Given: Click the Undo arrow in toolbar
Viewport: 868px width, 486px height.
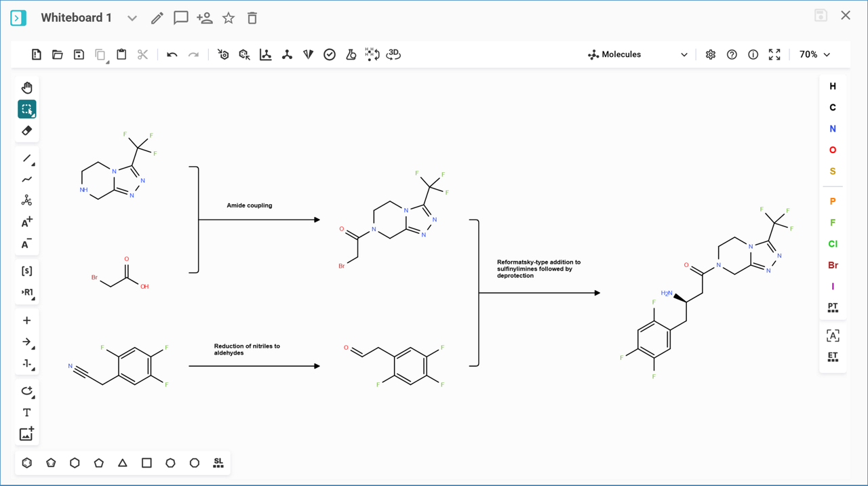Looking at the screenshot, I should pos(172,54).
